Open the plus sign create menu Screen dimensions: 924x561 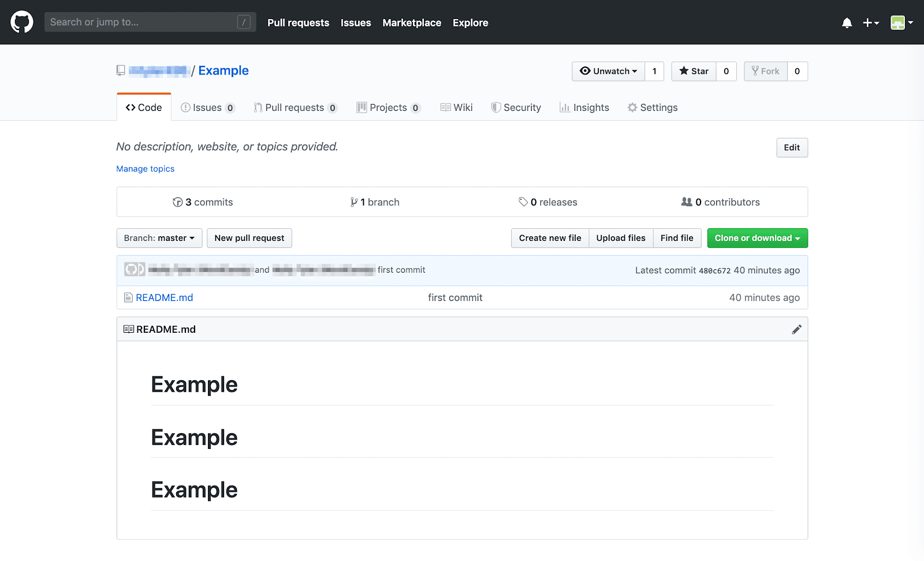(x=870, y=22)
